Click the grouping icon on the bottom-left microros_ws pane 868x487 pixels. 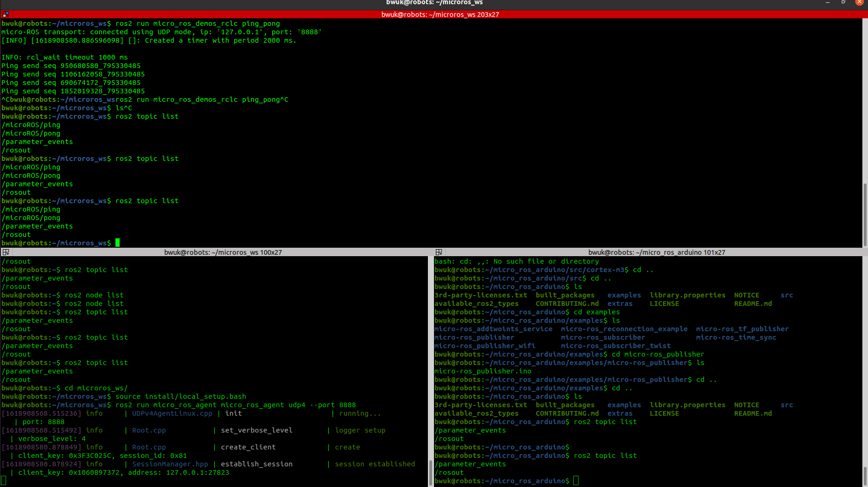pos(5,252)
